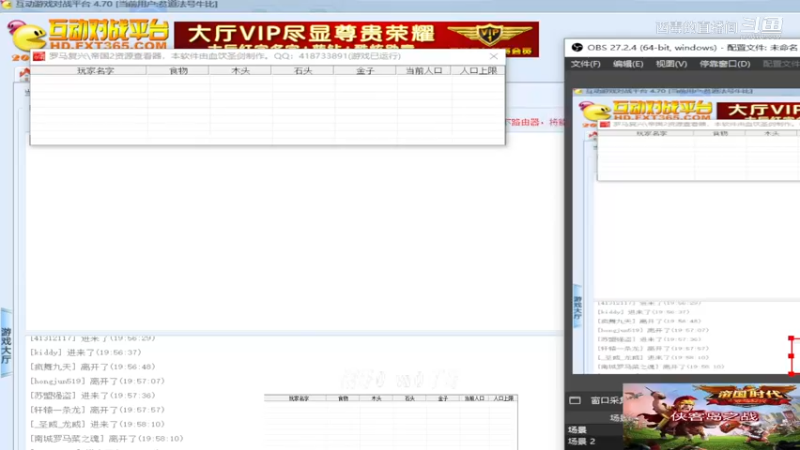Open the 停靠窗口(D) menu in OBS

[724, 64]
